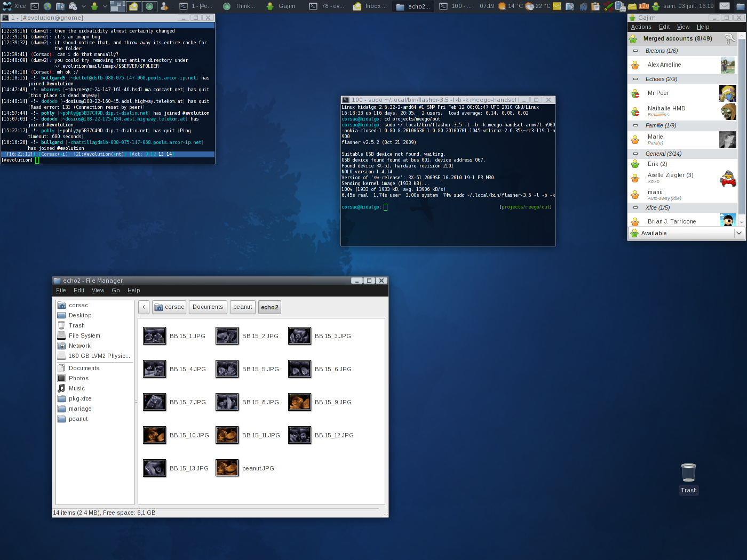This screenshot has width=747, height=560.
Task: Open the Go menu in File Manager
Action: coord(115,291)
